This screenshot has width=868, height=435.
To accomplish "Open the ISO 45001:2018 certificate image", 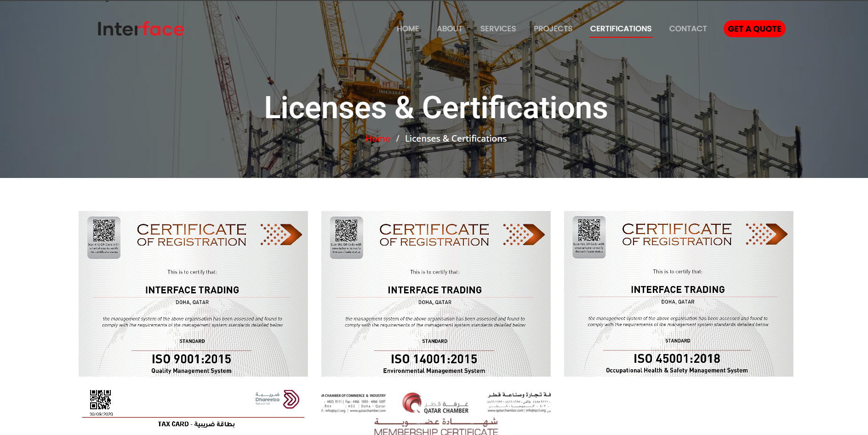I will click(x=679, y=294).
